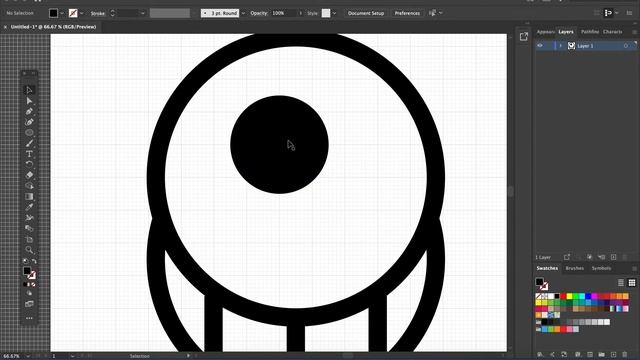Click the Layer 1 target circle
The width and height of the screenshot is (640, 360).
click(626, 46)
